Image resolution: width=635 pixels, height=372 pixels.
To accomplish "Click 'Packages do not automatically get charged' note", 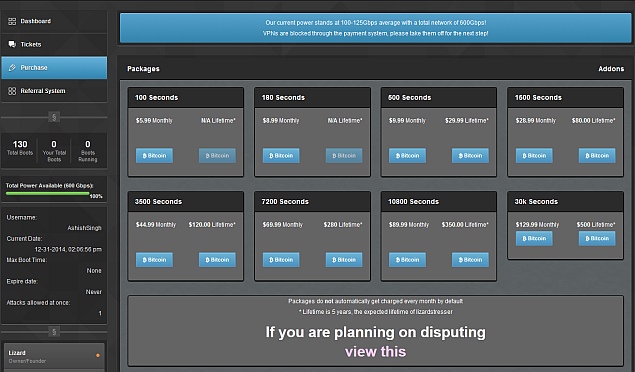I will point(375,301).
